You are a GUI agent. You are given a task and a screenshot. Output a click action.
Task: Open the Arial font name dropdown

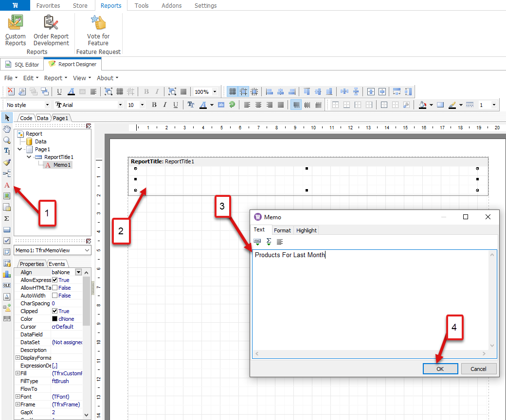[x=121, y=105]
